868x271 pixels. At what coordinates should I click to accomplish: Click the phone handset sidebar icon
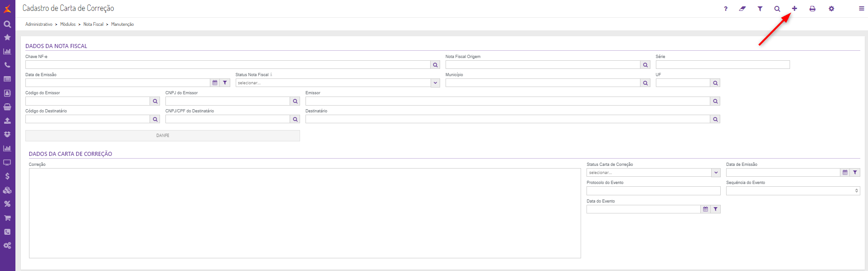tap(7, 65)
